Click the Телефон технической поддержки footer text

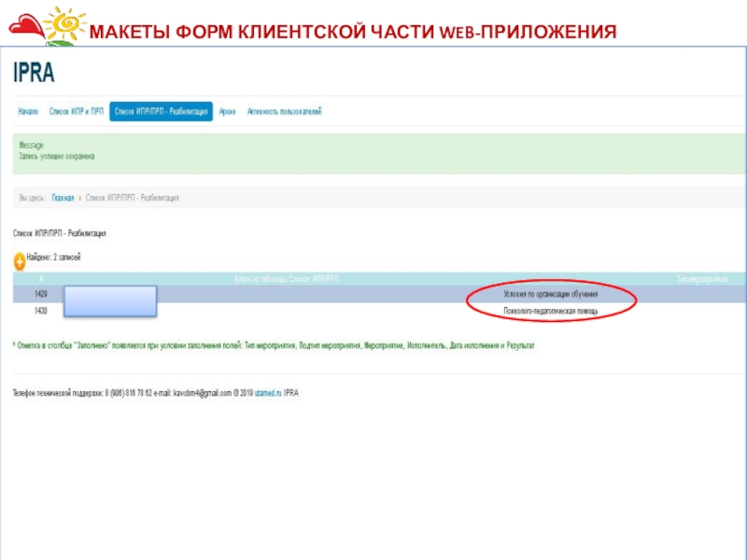click(x=155, y=393)
